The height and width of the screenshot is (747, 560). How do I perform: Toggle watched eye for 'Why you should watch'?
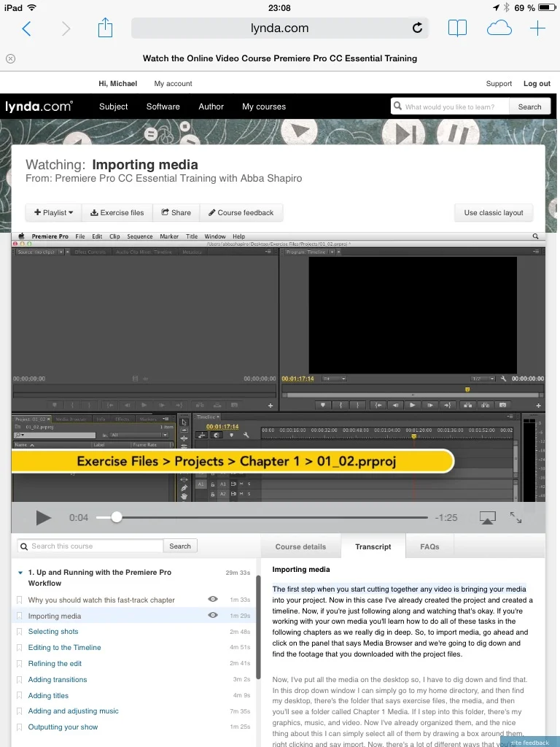point(213,599)
